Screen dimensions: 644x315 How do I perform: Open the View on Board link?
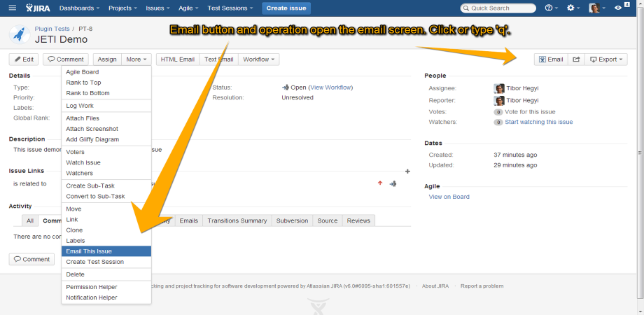(449, 197)
